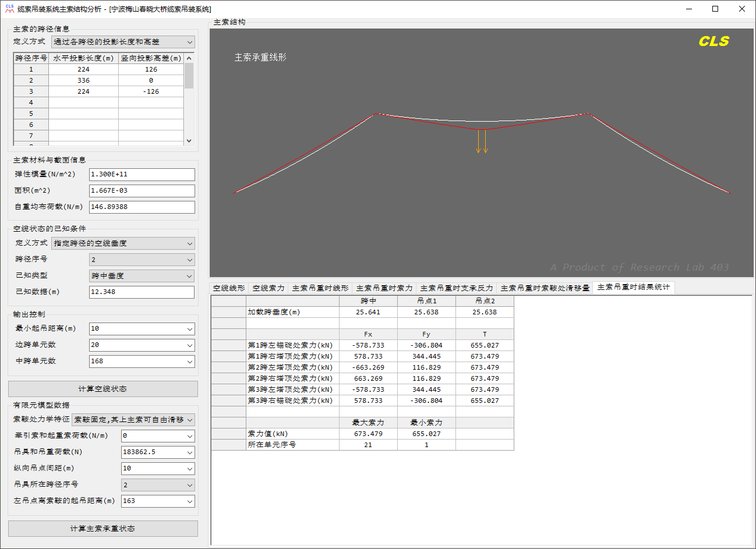Open the 主索吊重时线形 tab
Viewport: 756px width, 549px height.
click(x=320, y=288)
